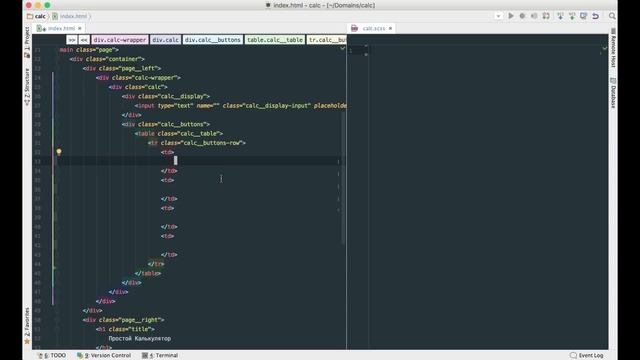Open the Terminal tool window
640x360 pixels.
pos(160,356)
